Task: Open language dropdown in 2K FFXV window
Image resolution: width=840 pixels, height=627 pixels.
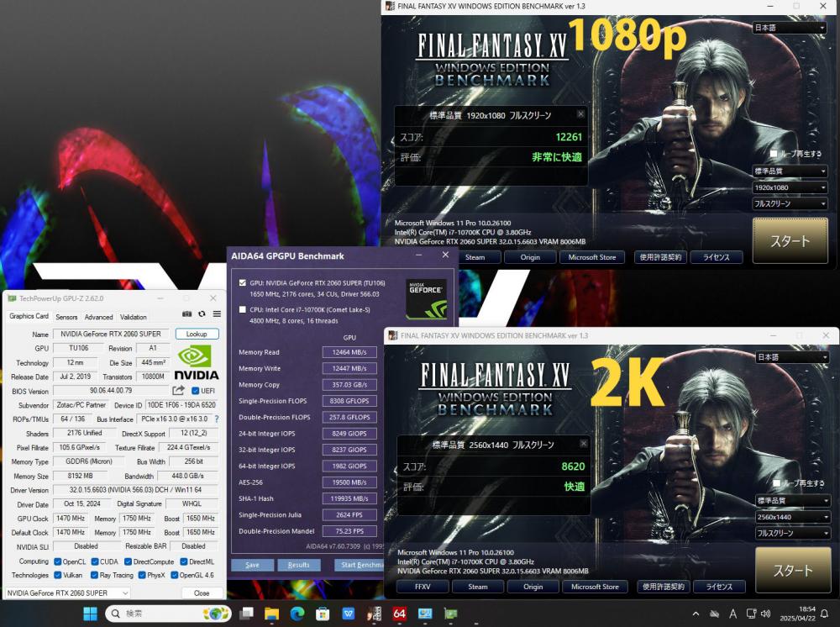Action: [792, 357]
